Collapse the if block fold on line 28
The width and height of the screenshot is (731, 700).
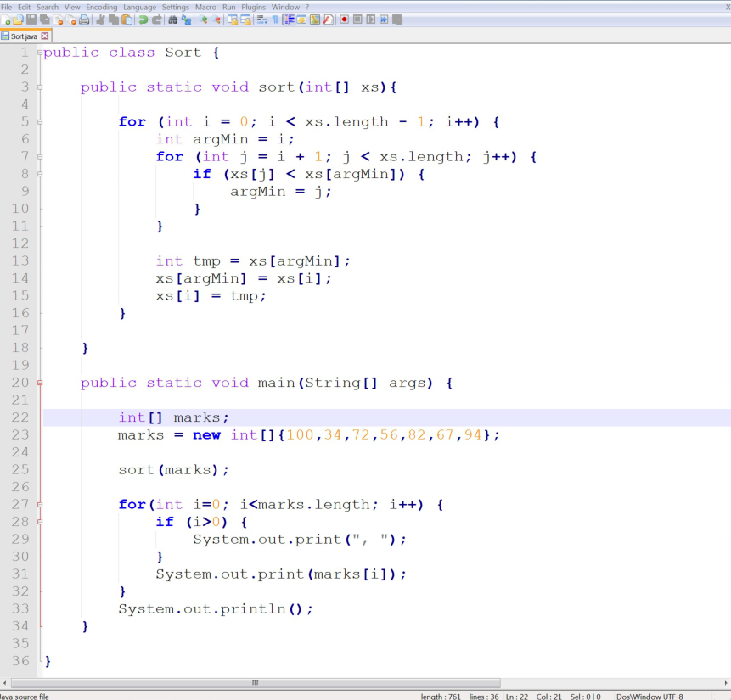point(40,522)
